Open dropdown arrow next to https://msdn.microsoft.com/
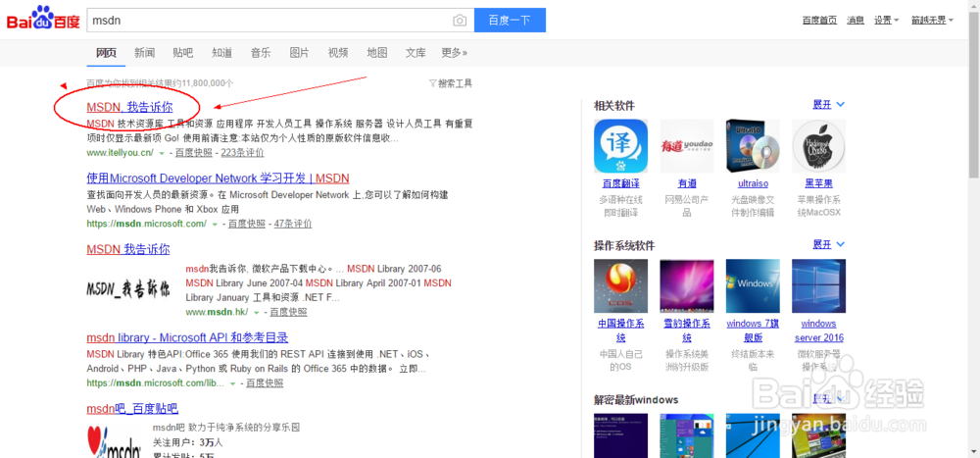 [x=215, y=224]
